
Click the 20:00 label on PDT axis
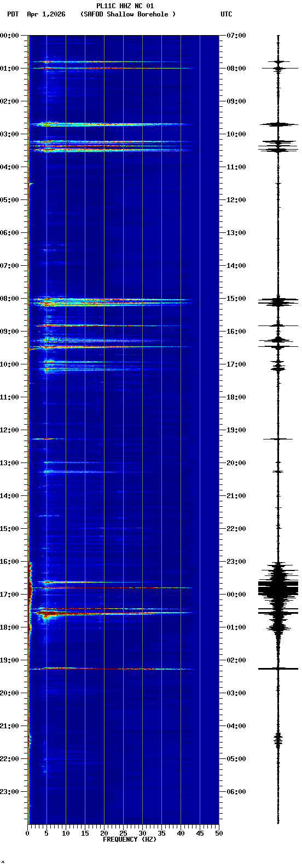point(9,693)
